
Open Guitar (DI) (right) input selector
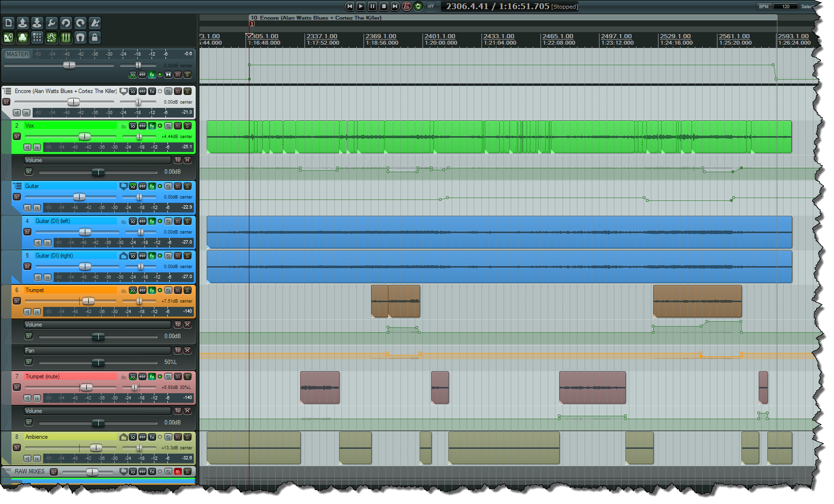pos(47,277)
